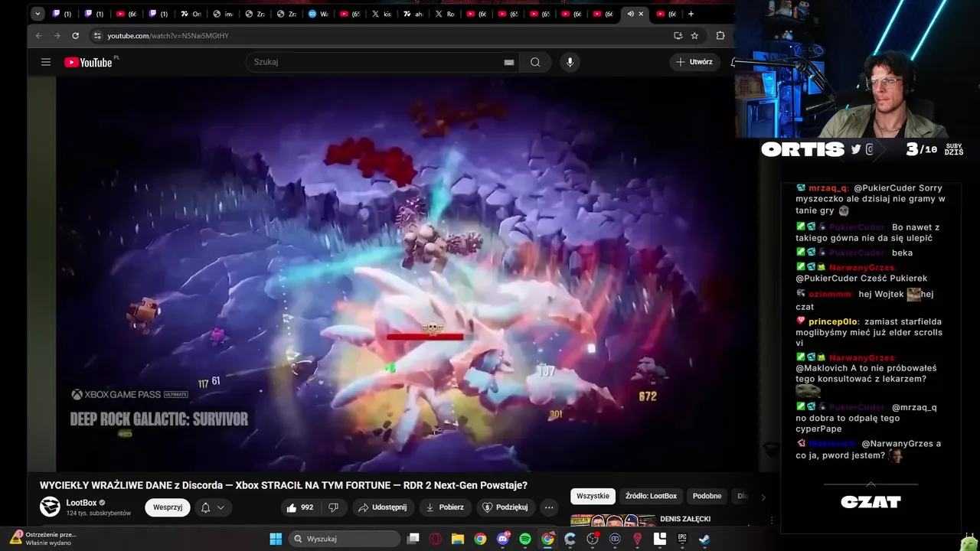Close the active browser tab

(641, 14)
